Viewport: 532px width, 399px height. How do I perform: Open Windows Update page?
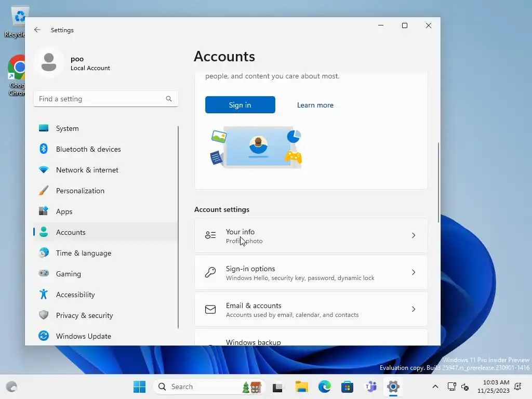pos(106,336)
